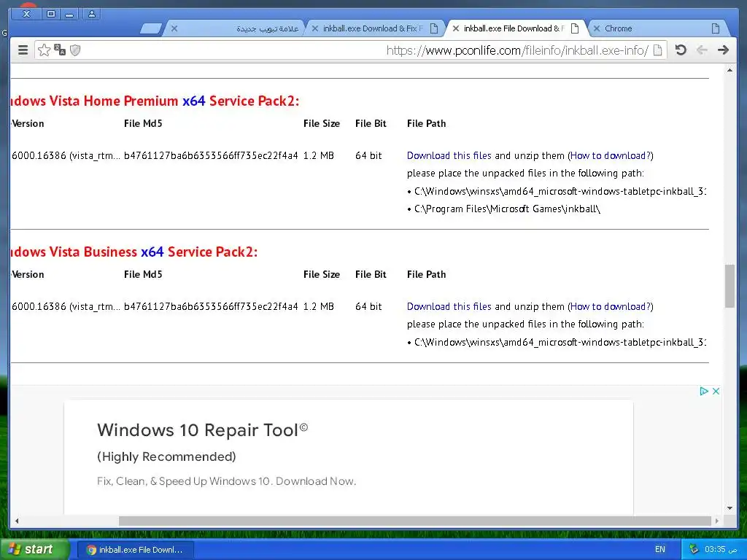Close the Arabic new tab
This screenshot has height=560, width=747.
(174, 28)
